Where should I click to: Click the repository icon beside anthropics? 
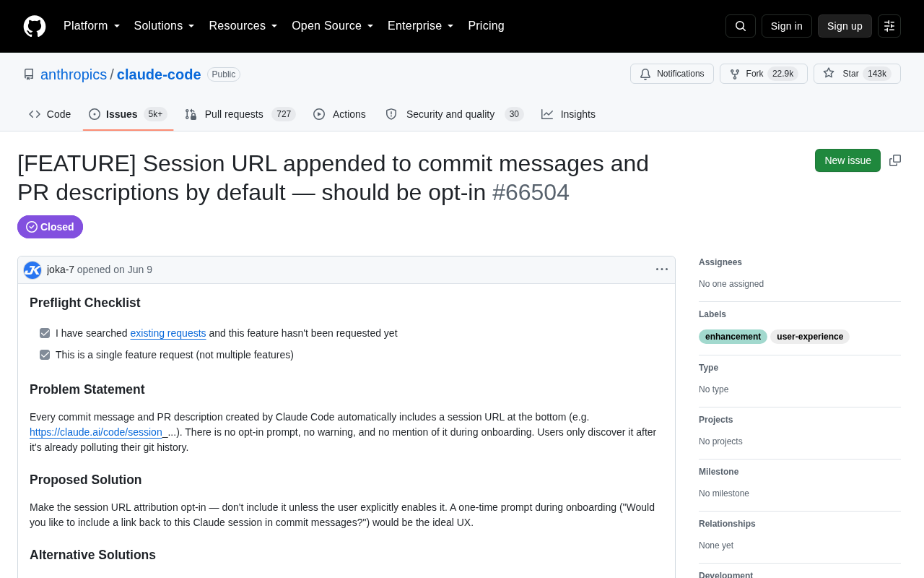coord(29,74)
